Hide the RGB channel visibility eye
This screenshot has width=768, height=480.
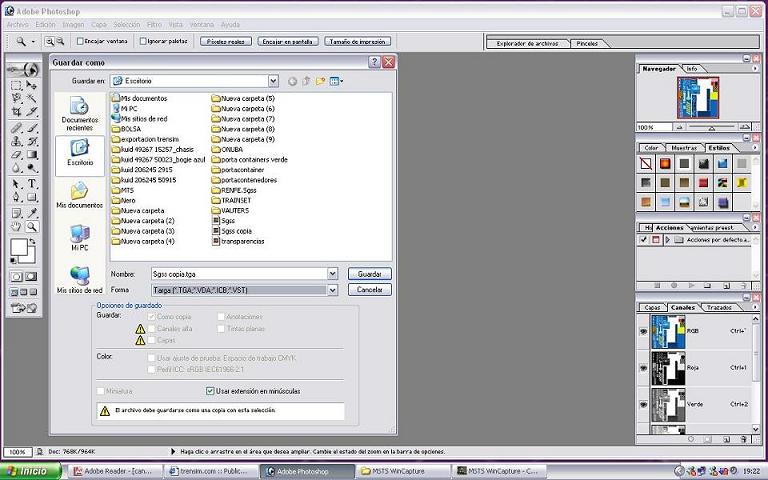coord(643,331)
